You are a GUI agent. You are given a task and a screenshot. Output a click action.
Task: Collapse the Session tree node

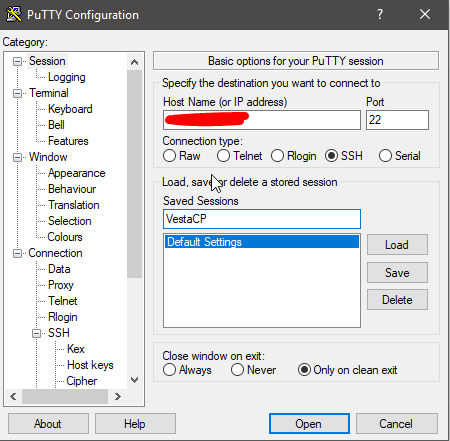(x=17, y=61)
